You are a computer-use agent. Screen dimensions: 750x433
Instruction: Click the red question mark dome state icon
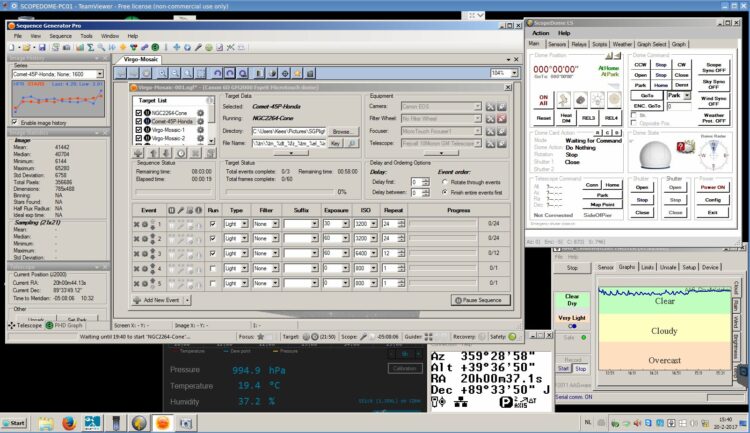click(680, 147)
